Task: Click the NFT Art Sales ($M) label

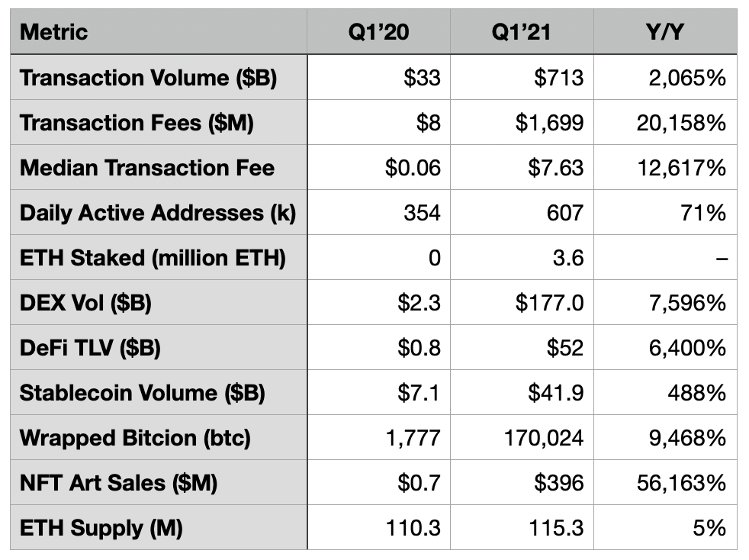Action: pos(119,483)
